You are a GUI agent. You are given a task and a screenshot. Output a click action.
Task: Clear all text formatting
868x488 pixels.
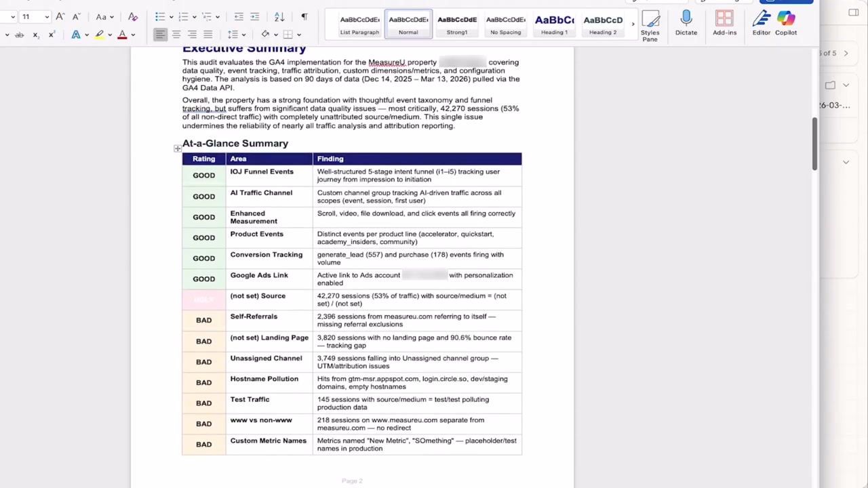point(133,16)
